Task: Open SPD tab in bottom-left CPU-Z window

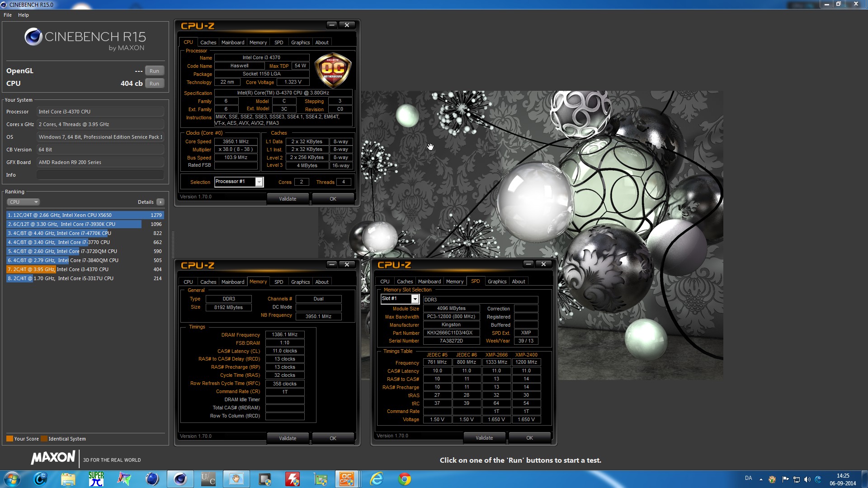Action: [279, 282]
